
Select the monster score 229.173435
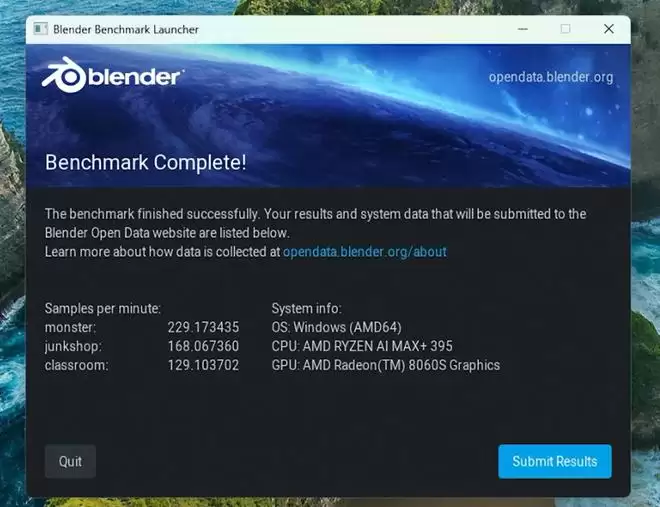[203, 327]
